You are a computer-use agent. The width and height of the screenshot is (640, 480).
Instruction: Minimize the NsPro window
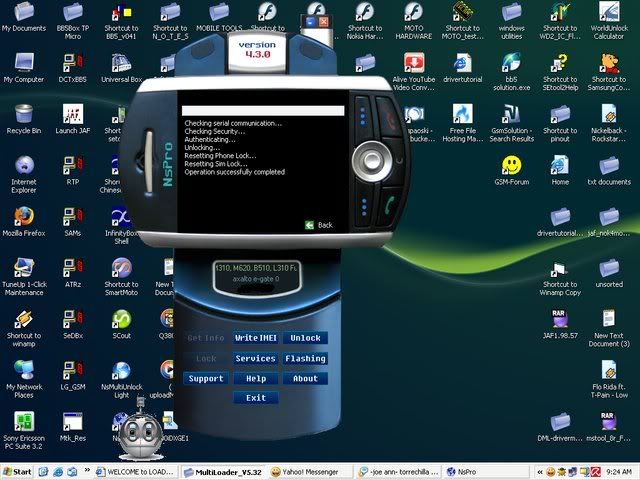point(310,22)
